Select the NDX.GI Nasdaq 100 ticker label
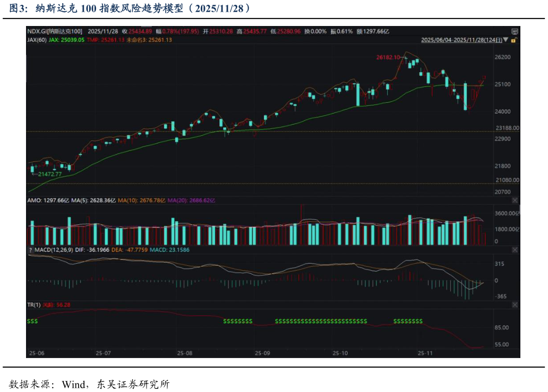Image resolution: width=548 pixels, height=392 pixels. 55,32
